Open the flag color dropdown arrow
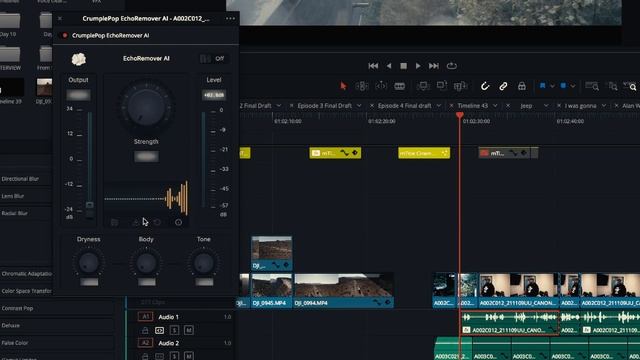This screenshot has height=360, width=640. click(552, 87)
